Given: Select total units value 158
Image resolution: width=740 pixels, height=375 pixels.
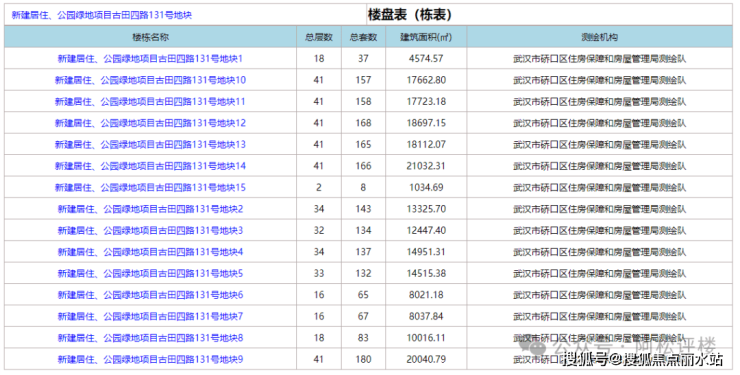Looking at the screenshot, I should coord(363,102).
